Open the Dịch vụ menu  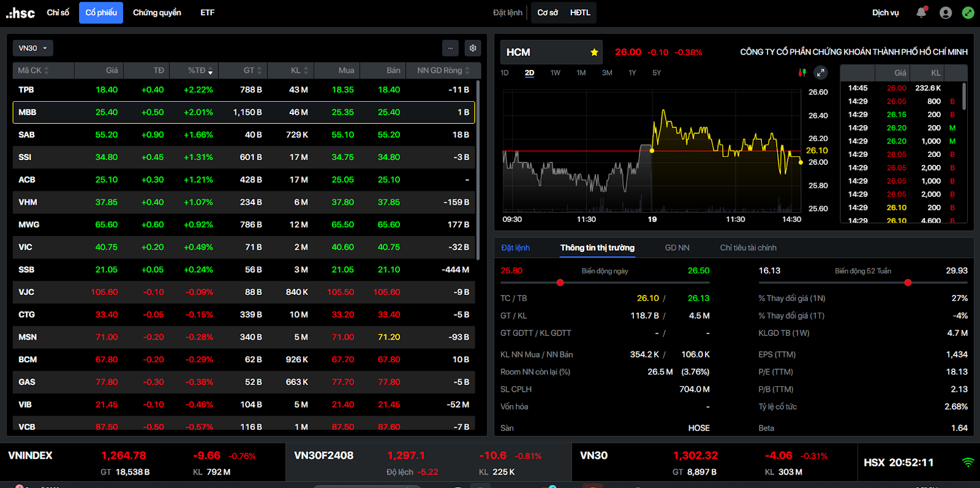pos(885,12)
